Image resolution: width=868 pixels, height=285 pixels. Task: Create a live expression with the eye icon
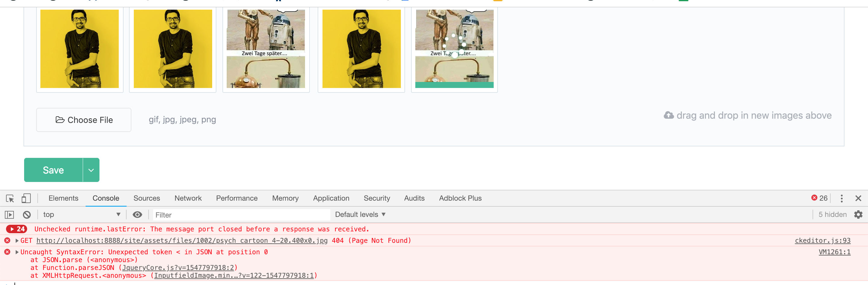tap(137, 214)
